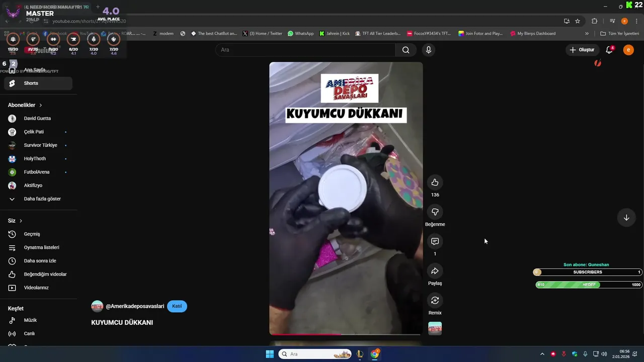644x362 pixels.
Task: Bookmark this page with the star icon
Action: [578, 21]
